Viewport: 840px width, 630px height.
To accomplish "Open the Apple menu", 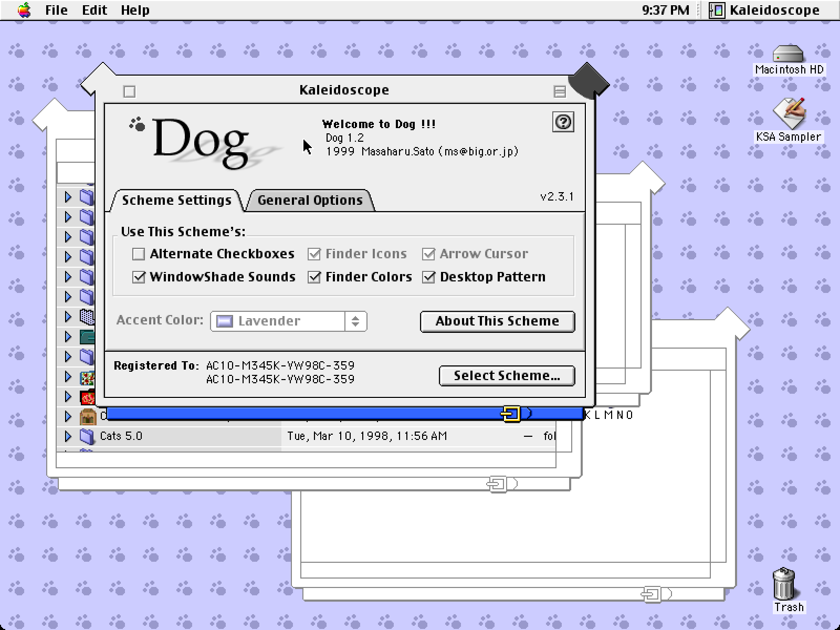I will pos(24,10).
